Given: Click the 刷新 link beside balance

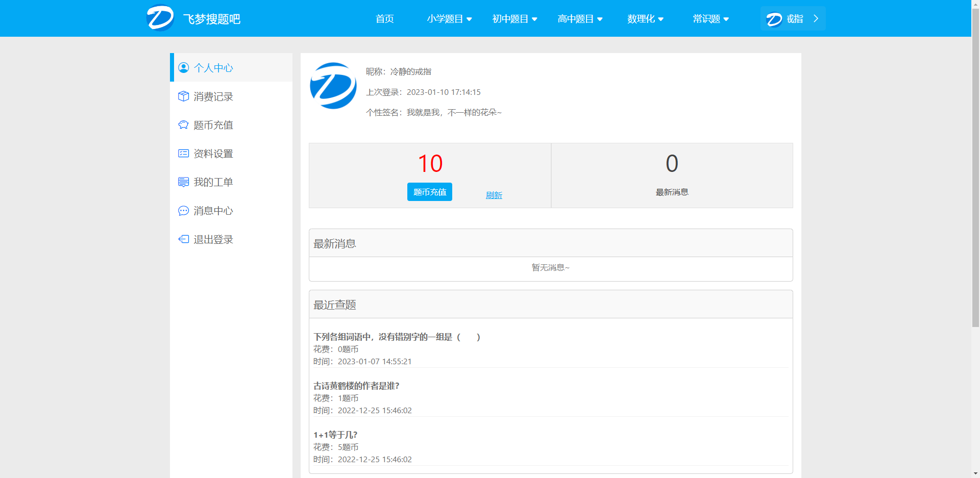Looking at the screenshot, I should tap(494, 195).
